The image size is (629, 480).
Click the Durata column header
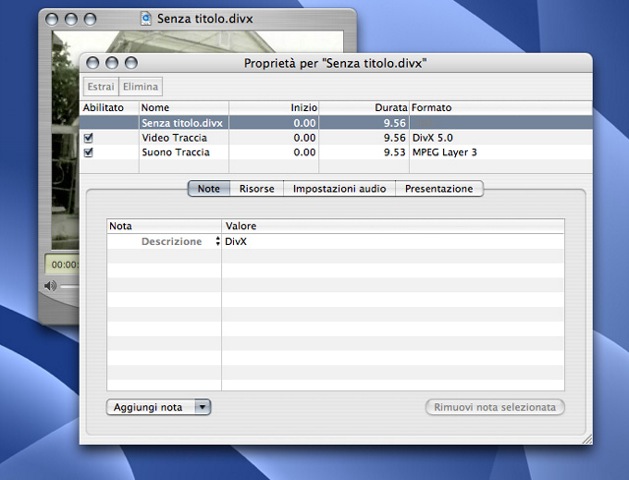point(364,107)
